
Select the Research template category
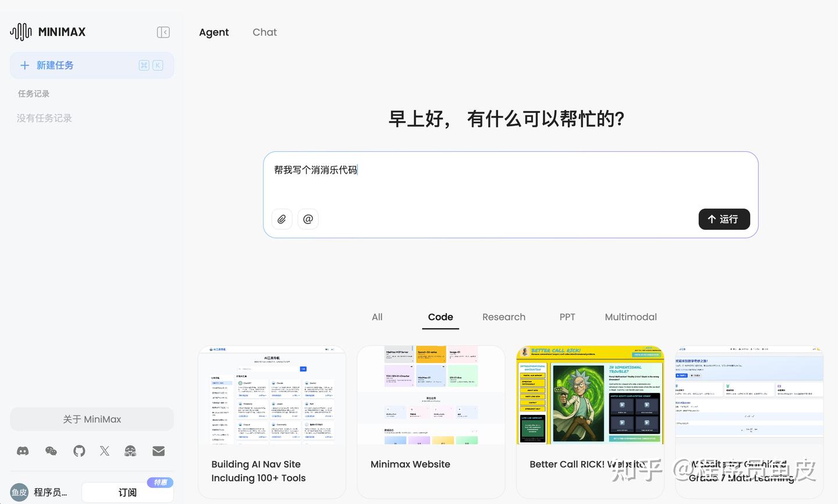[504, 317]
